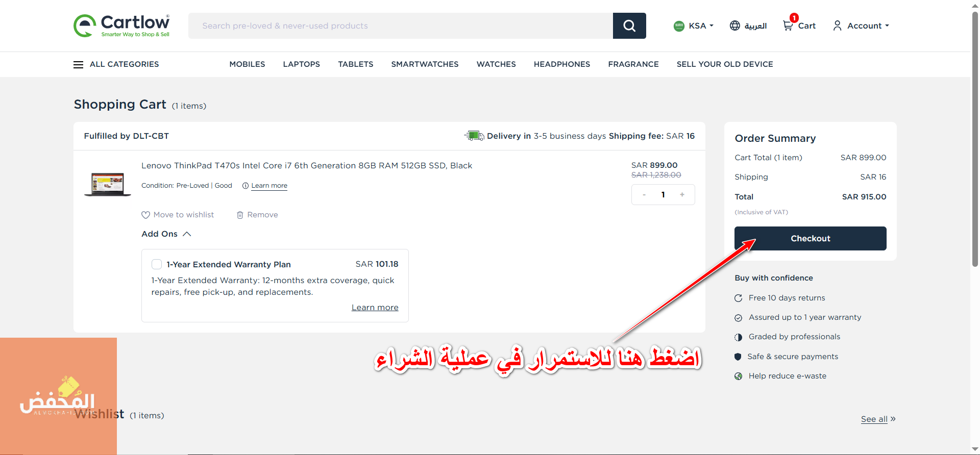Open the Account dropdown menu
The image size is (980, 455).
[x=861, y=26]
